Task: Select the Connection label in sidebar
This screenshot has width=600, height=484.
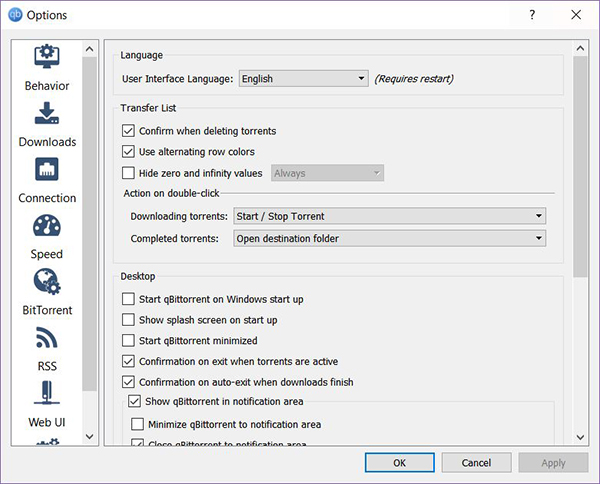Action: click(x=47, y=198)
